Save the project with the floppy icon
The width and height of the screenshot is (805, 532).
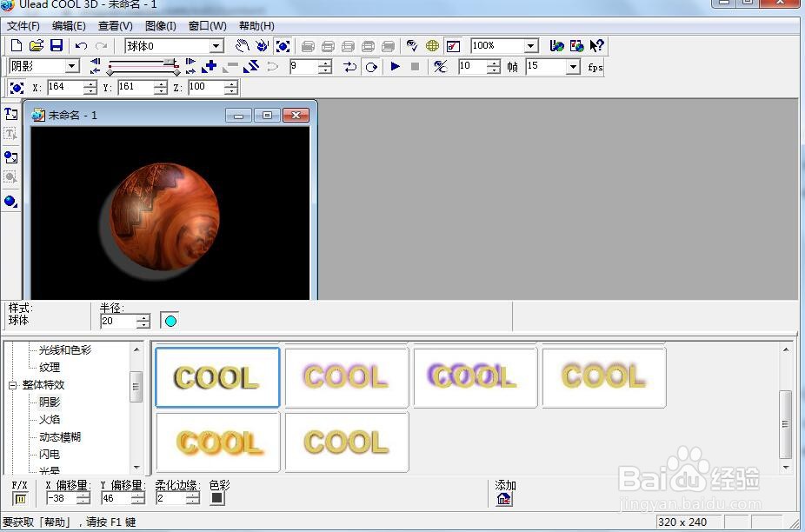(x=57, y=46)
